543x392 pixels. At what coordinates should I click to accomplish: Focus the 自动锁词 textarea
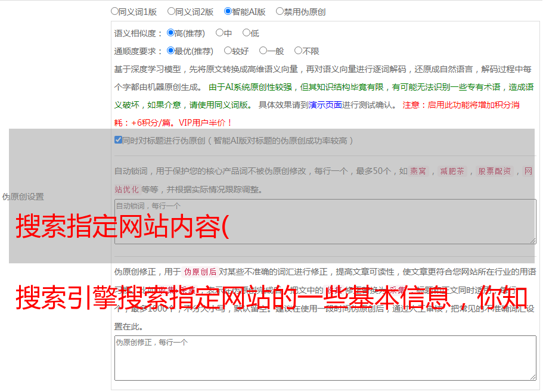[325, 222]
